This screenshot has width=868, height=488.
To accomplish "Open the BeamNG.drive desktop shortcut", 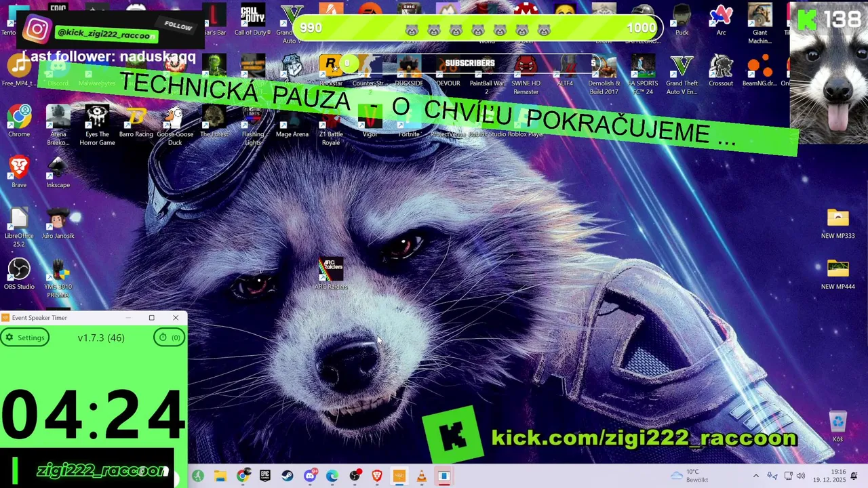I will point(760,70).
